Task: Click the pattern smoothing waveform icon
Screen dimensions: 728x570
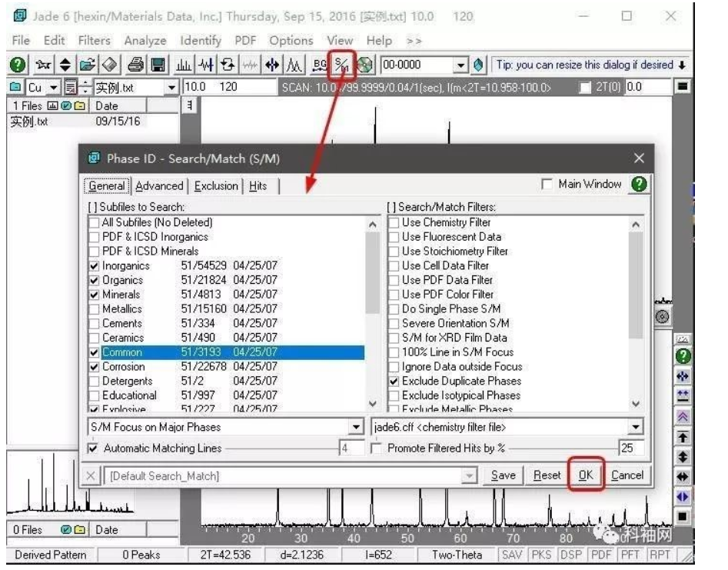Action: pyautogui.click(x=251, y=65)
